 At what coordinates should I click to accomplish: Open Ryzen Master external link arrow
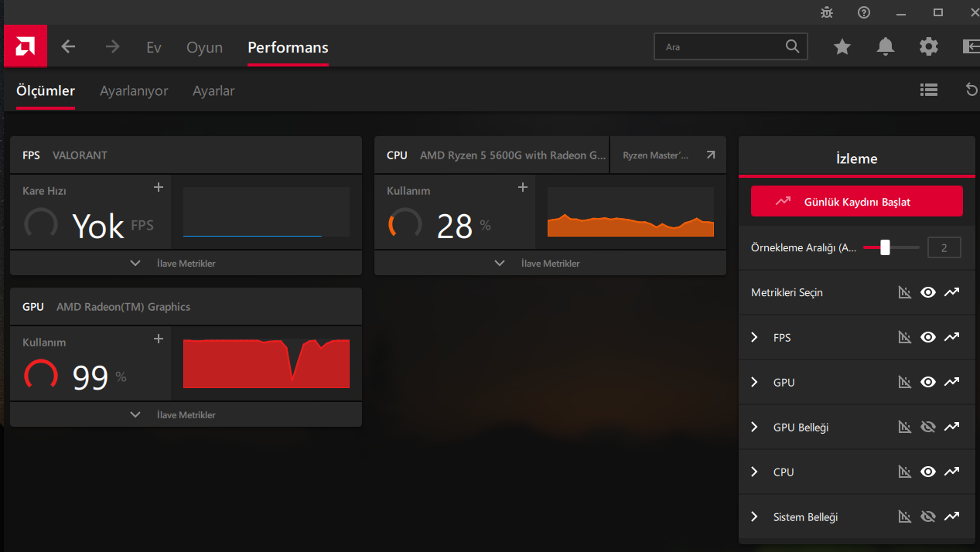coord(711,155)
